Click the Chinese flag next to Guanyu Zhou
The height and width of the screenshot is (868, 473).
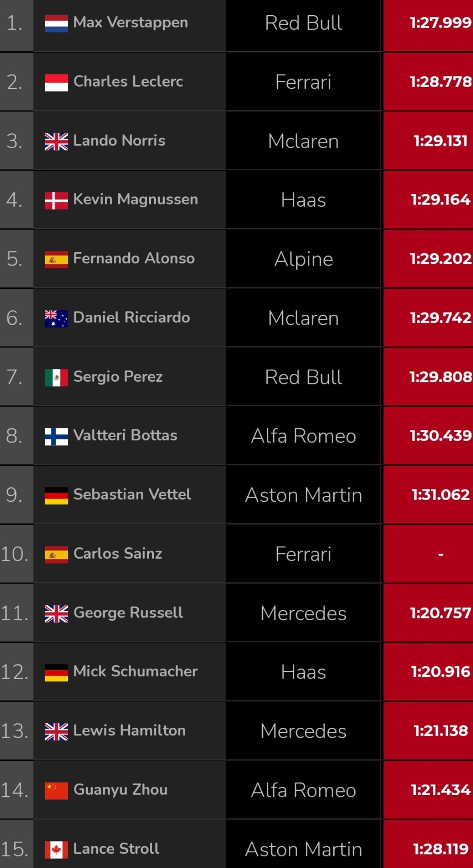(x=56, y=790)
